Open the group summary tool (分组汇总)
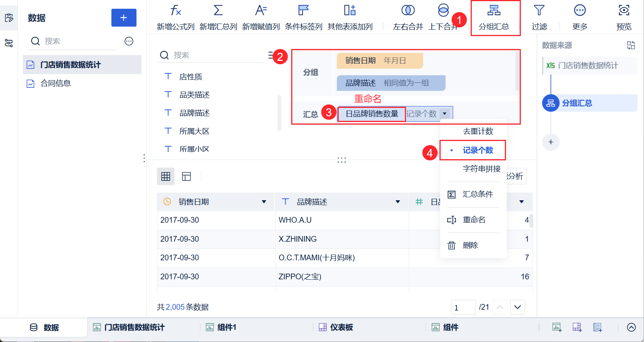Screen dimensions: 644x342 494,17
